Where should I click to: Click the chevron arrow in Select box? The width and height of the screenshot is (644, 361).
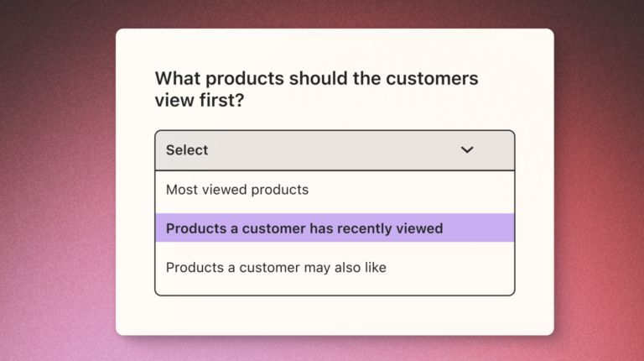click(467, 150)
